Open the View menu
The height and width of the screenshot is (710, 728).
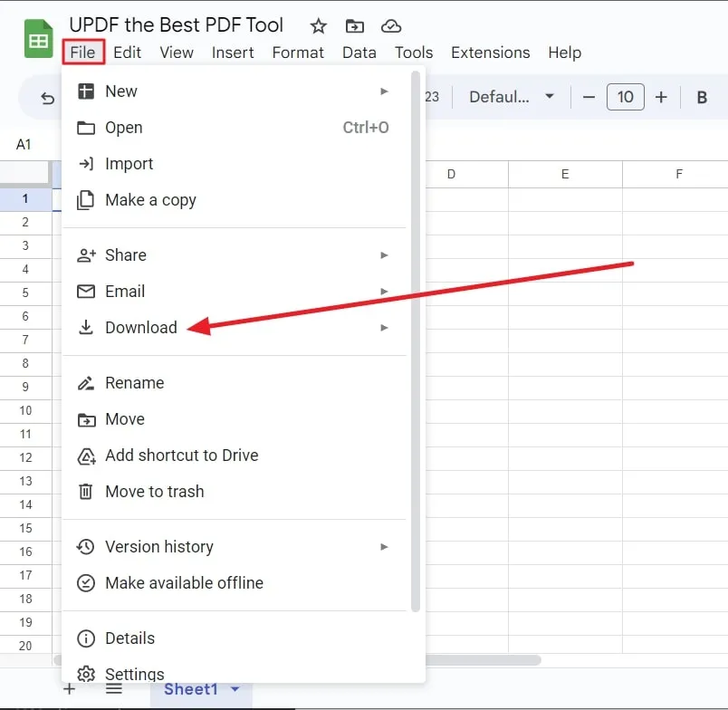point(177,53)
